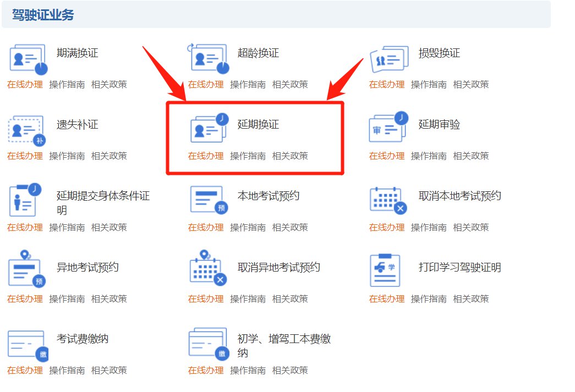
Task: Click the 初学、增驾工本费缴纳 payment icon
Action: [209, 344]
